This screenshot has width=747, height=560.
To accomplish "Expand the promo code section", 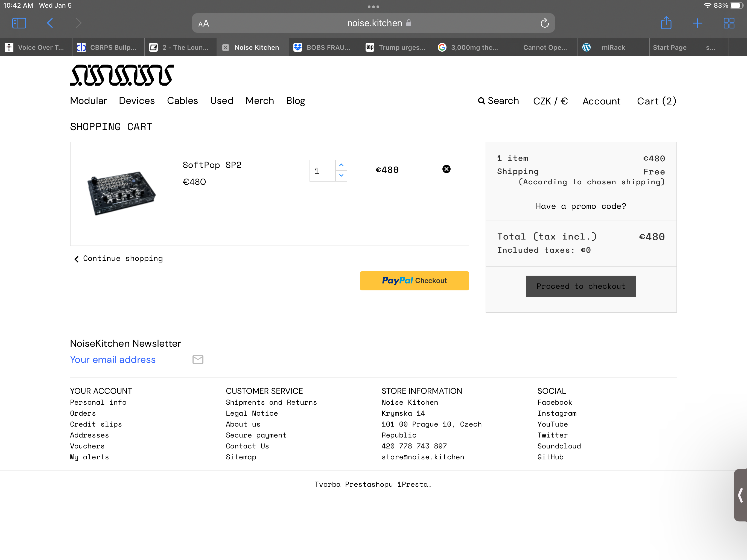I will pyautogui.click(x=580, y=206).
